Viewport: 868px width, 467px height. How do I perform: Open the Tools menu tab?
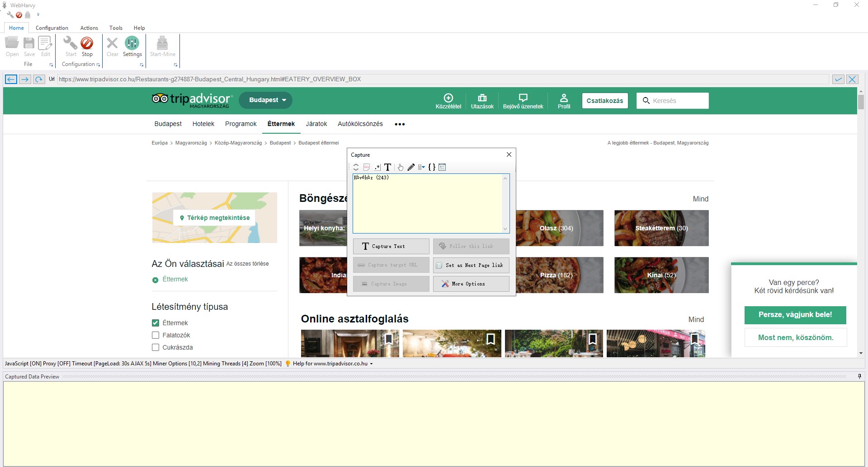tap(116, 28)
